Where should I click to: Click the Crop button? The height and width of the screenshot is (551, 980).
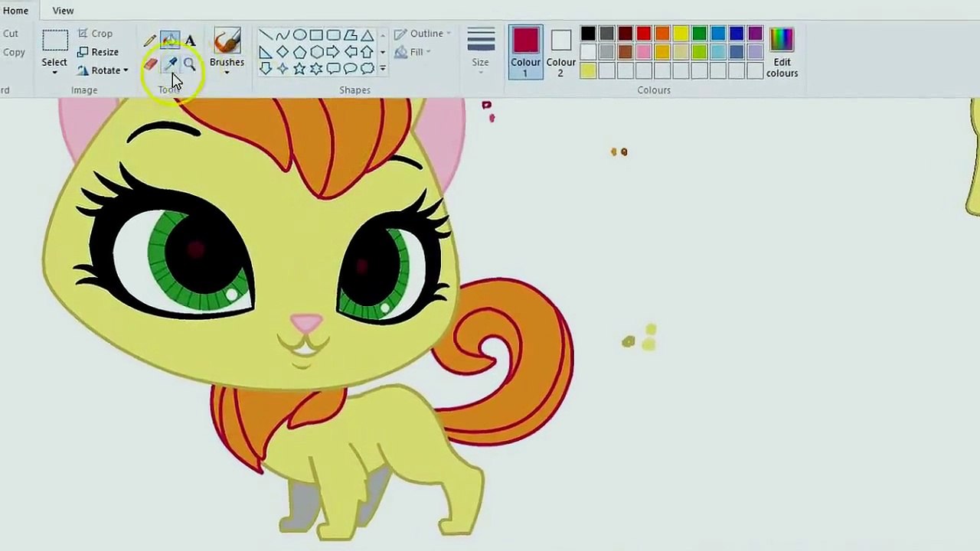point(96,34)
